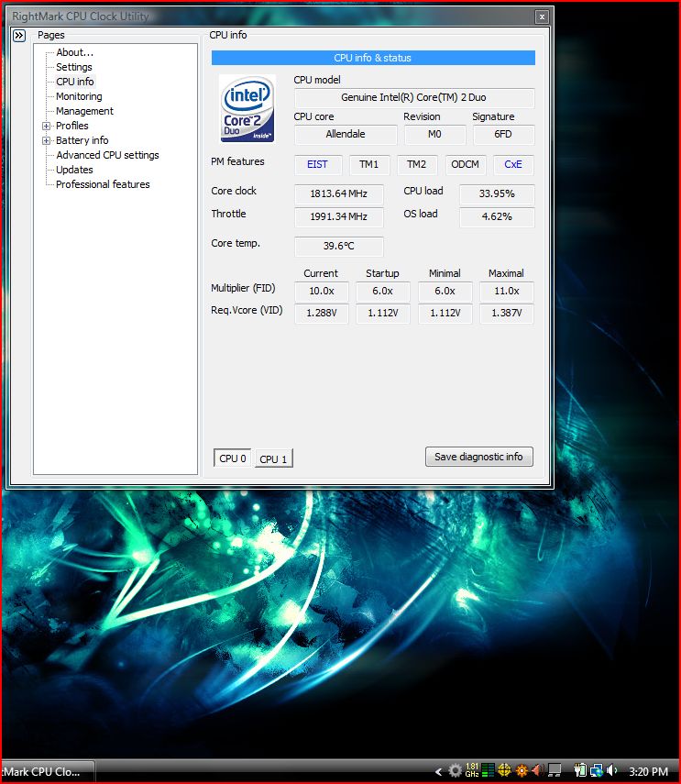Viewport: 681px width, 784px height.
Task: Click the CPU model field Genuine Intel Core 2 Duo
Action: pyautogui.click(x=414, y=97)
